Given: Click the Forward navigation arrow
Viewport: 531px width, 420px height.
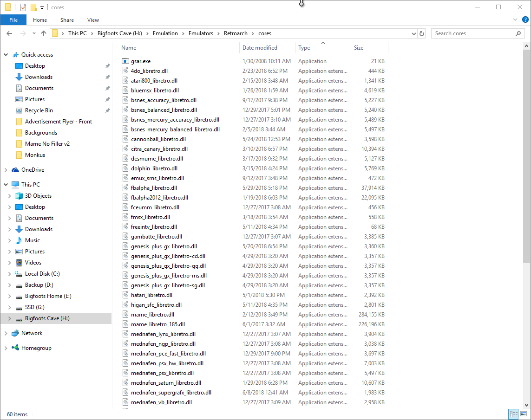Looking at the screenshot, I should pyautogui.click(x=23, y=33).
